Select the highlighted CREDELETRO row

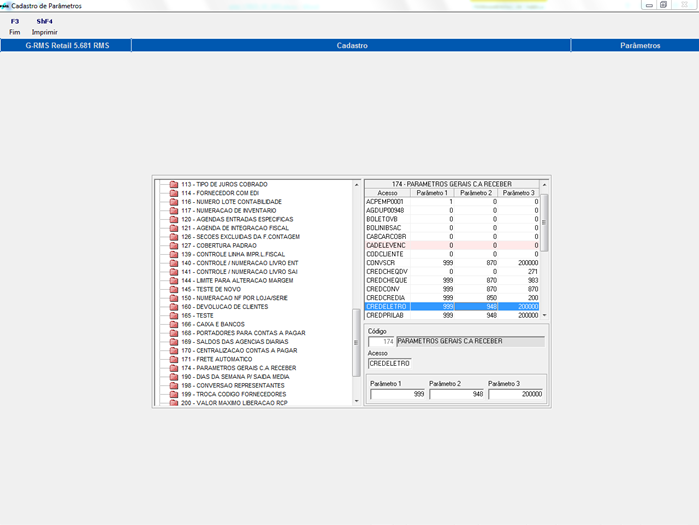coord(452,307)
